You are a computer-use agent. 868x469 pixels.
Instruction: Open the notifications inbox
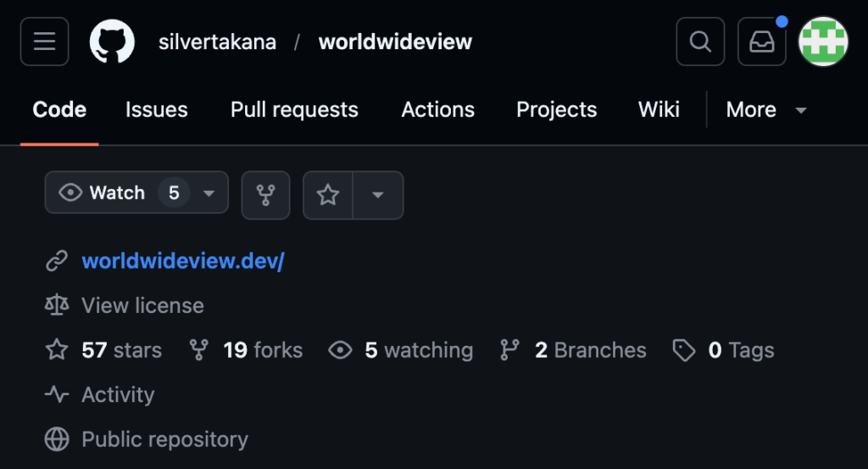pyautogui.click(x=761, y=42)
